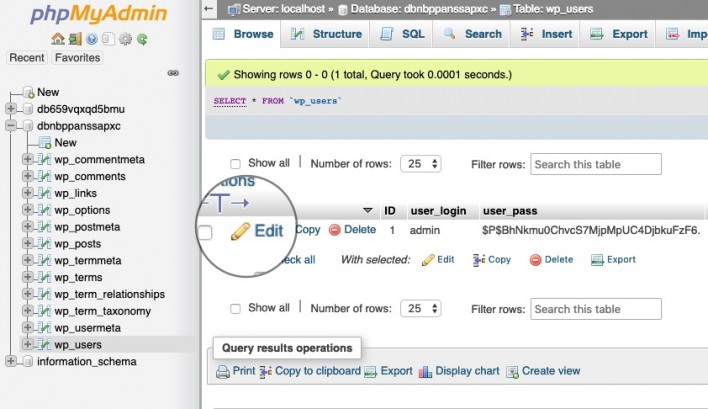Click the New database icon in tree
This screenshot has height=409, width=708.
click(x=28, y=92)
